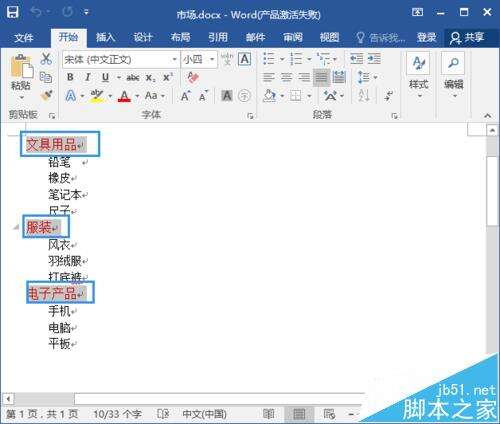Switch to the 设计 tab

click(x=143, y=37)
